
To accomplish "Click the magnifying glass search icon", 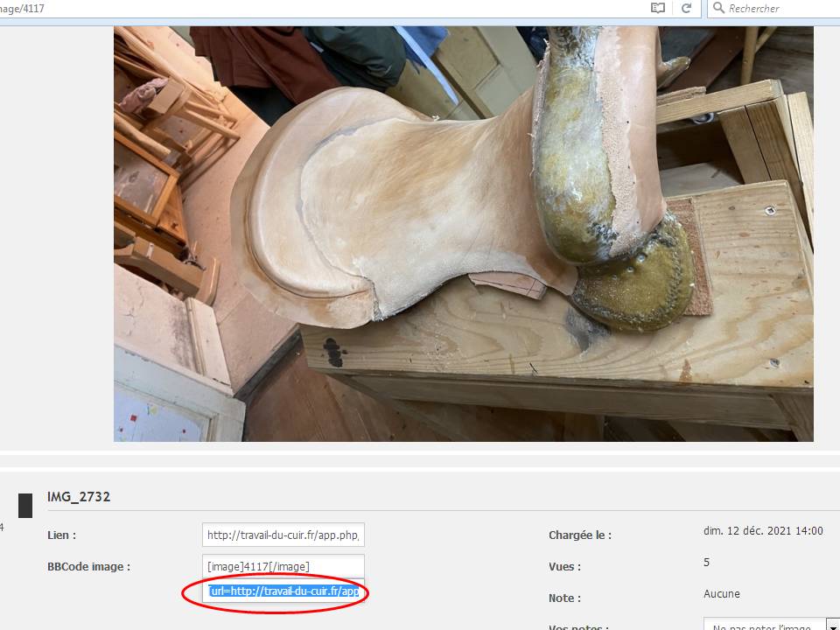I will point(718,8).
